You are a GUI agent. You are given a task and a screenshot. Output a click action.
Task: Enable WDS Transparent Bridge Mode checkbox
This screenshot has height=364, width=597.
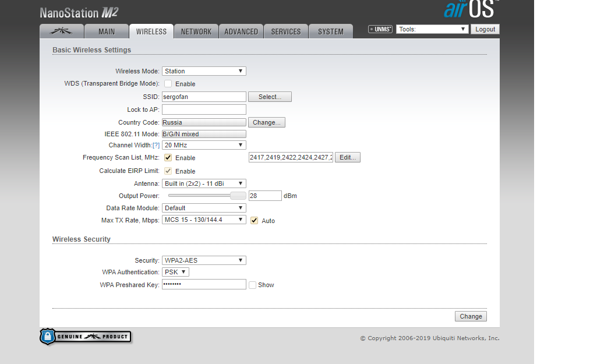pos(168,84)
